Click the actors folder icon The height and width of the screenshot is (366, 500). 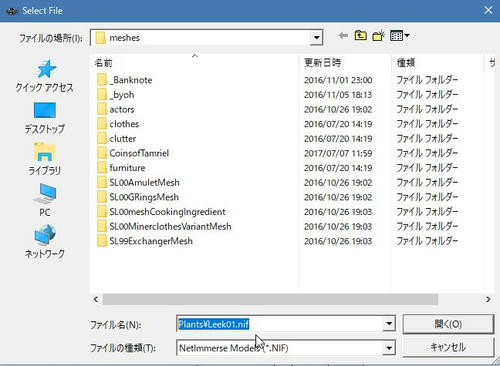click(102, 109)
